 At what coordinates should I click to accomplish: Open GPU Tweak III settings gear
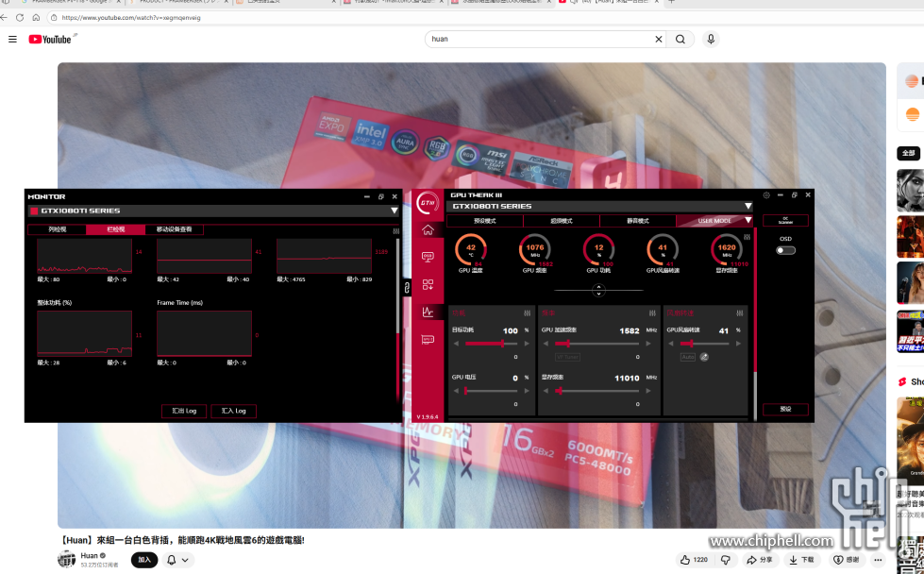click(x=766, y=195)
